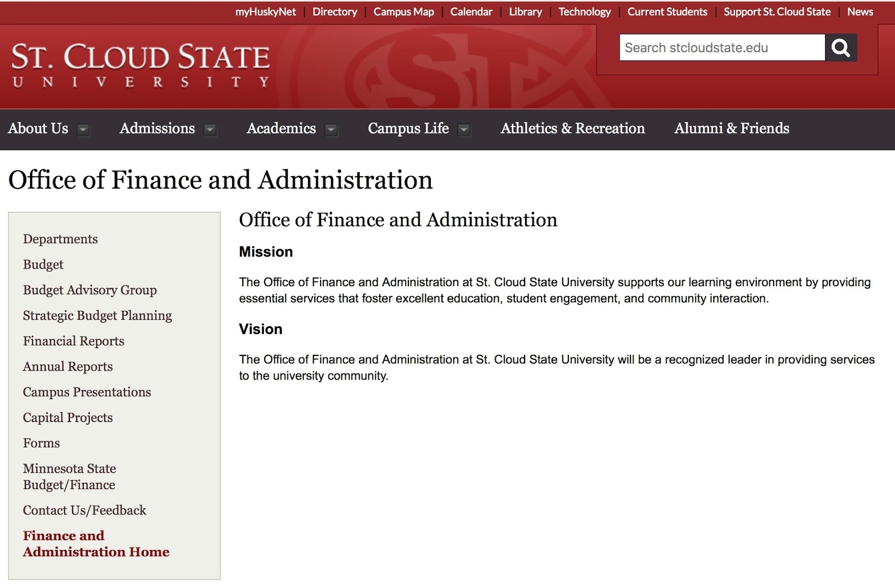Viewport: 895px width, 588px height.
Task: Open Strategic Budget Planning sidebar link
Action: pos(97,316)
